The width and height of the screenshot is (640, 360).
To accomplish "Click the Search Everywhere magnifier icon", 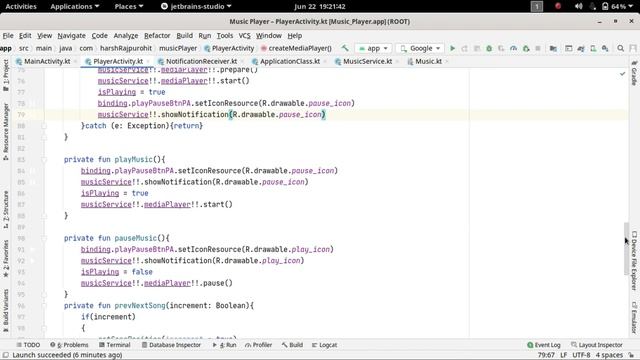I will point(620,48).
